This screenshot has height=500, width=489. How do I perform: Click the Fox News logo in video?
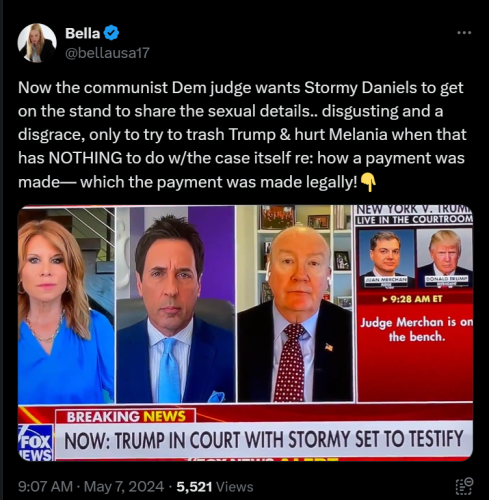pyautogui.click(x=35, y=443)
